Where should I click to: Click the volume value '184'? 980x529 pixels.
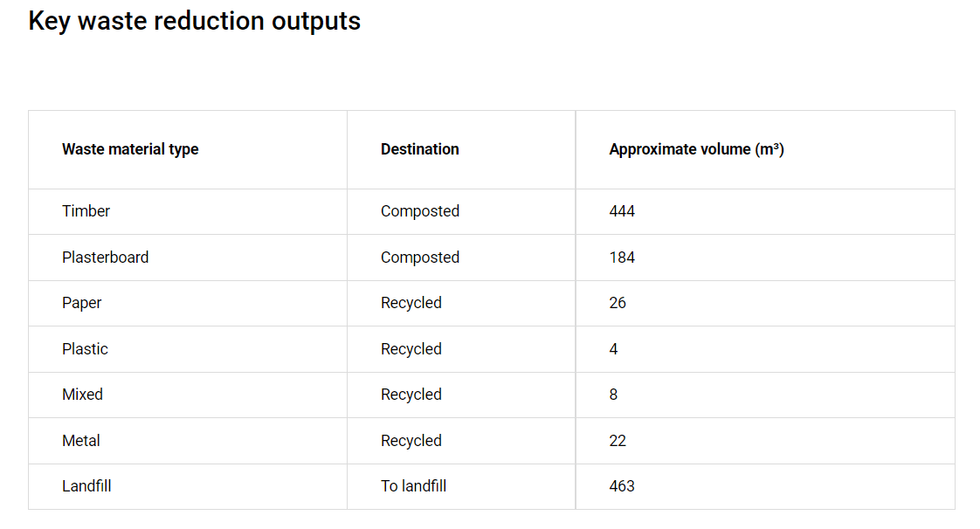(x=622, y=258)
